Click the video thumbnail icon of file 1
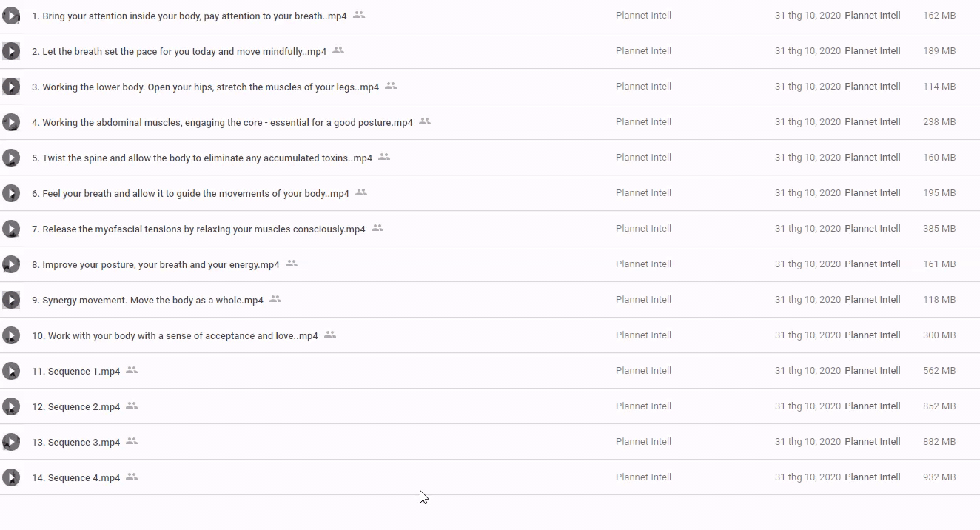The width and height of the screenshot is (980, 530). tap(11, 16)
